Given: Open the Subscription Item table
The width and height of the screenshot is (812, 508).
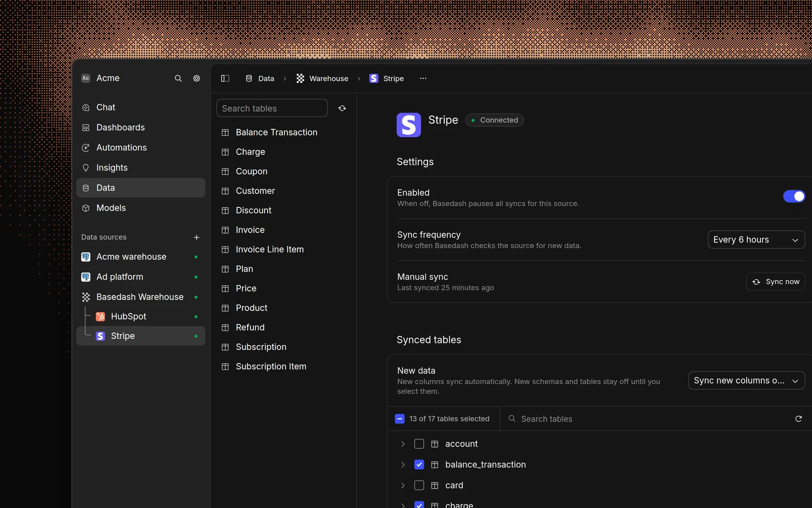Looking at the screenshot, I should [x=284, y=367].
